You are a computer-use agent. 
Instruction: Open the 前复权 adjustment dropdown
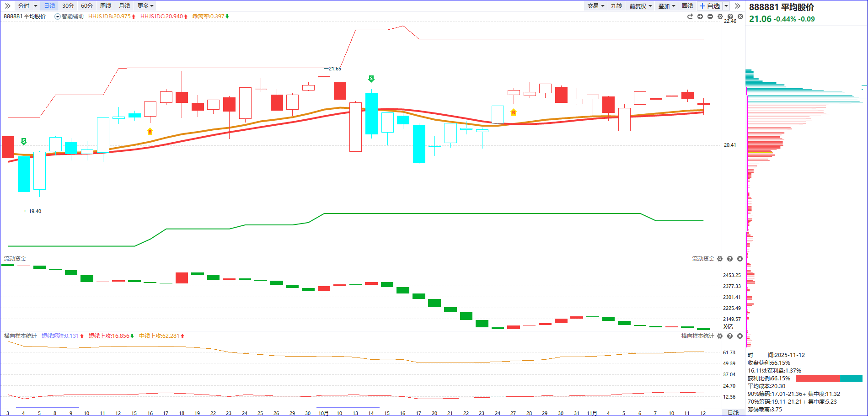tap(640, 6)
